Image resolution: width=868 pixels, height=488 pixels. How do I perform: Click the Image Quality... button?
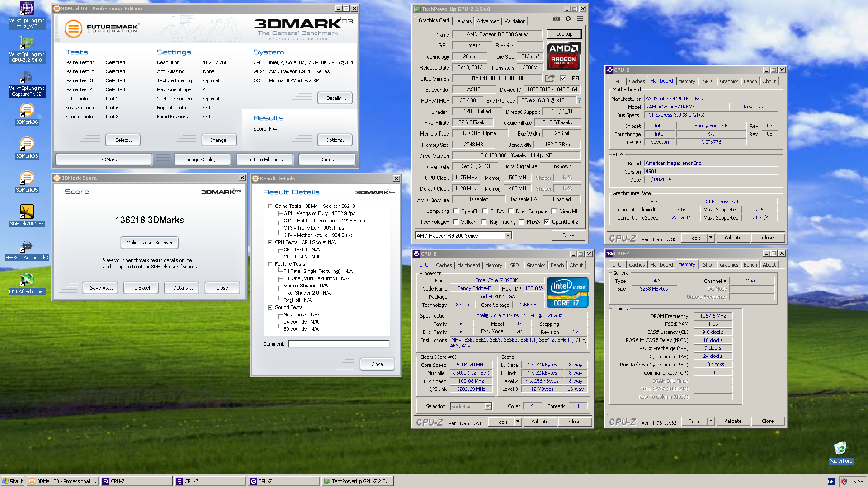[203, 160]
